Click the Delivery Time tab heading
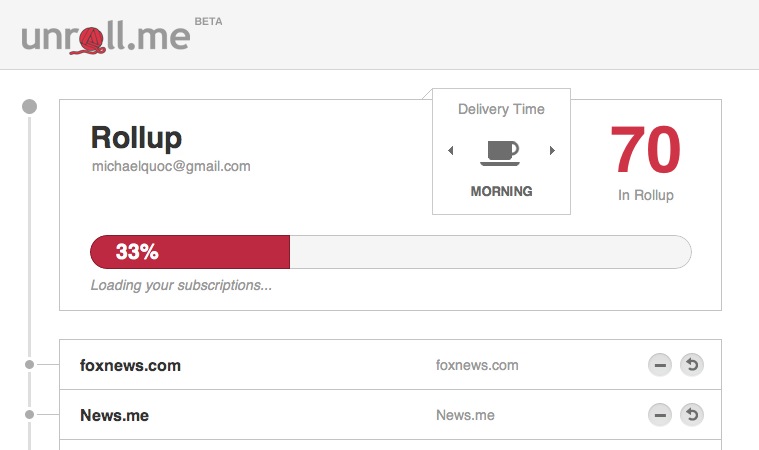 click(x=501, y=109)
